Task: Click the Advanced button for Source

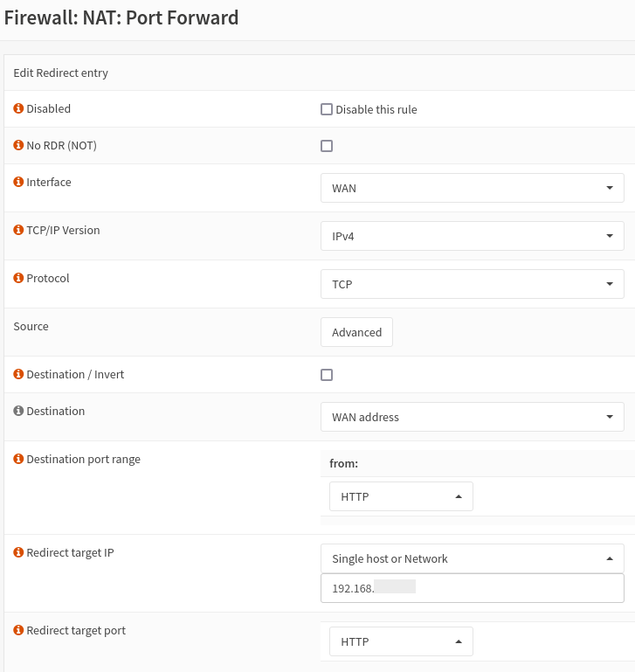Action: [x=356, y=332]
